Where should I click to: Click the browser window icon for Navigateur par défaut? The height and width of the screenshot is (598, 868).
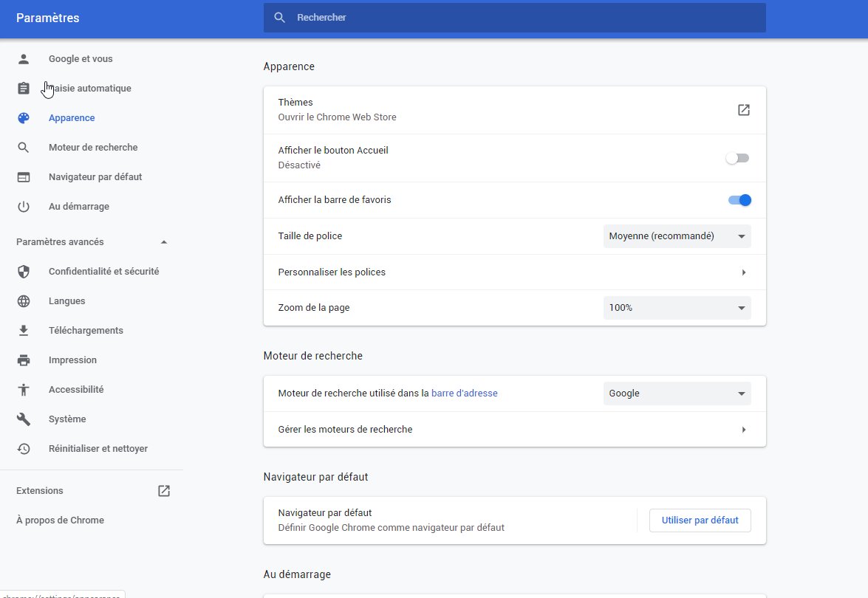(x=23, y=177)
